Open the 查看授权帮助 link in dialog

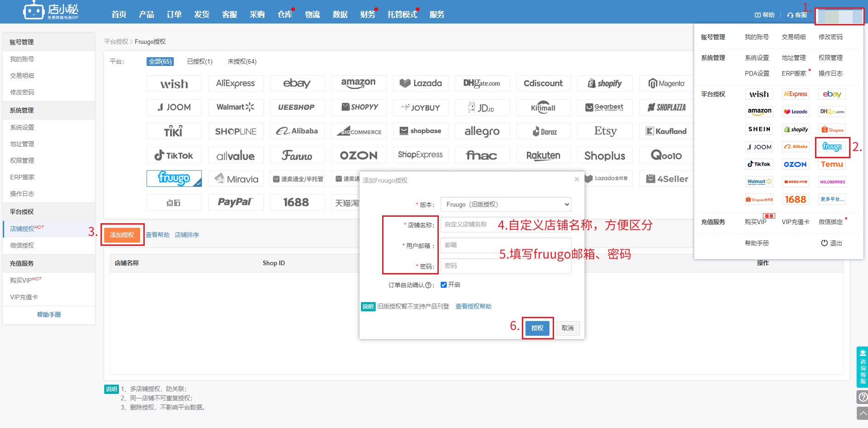(473, 306)
